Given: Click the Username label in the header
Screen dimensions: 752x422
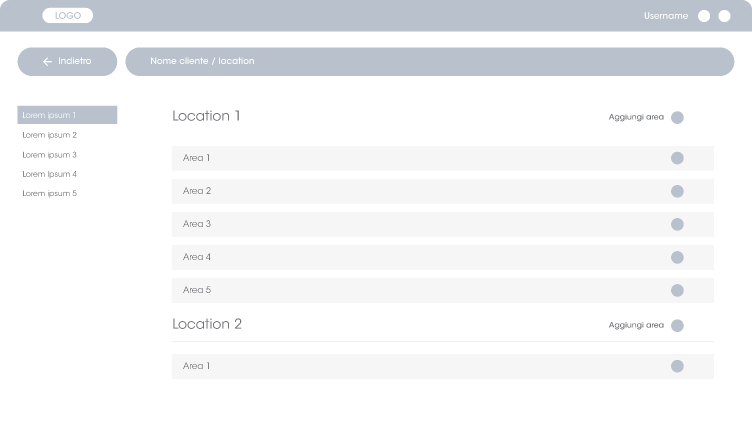Looking at the screenshot, I should (666, 16).
